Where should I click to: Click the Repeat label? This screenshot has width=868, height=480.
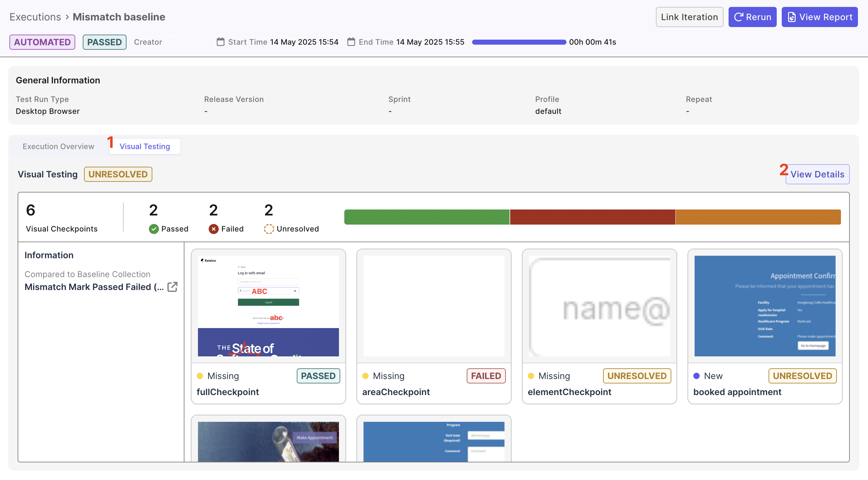pos(699,99)
